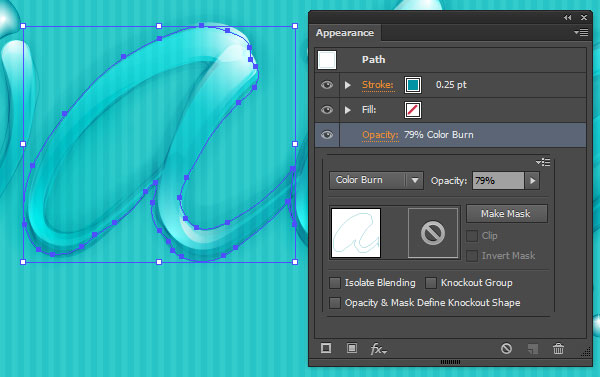Screen dimensions: 600x377
Task: Click the Path thumbnail swatch
Action: (327, 60)
